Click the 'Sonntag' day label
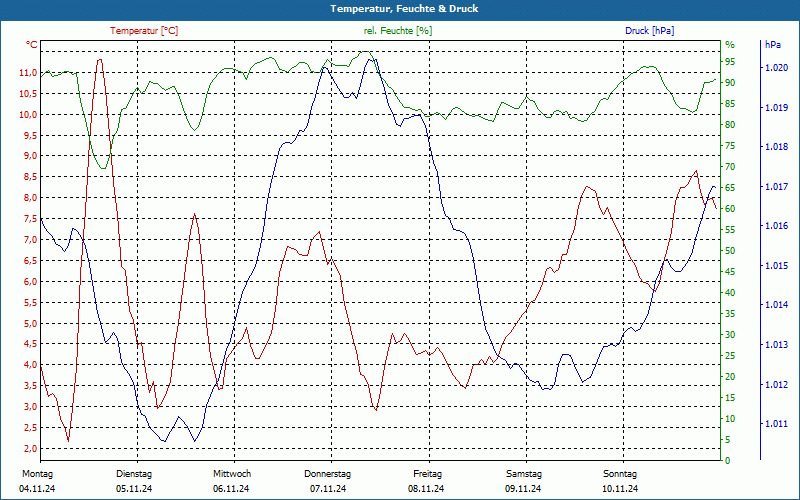This screenshot has width=800, height=500. [x=620, y=474]
